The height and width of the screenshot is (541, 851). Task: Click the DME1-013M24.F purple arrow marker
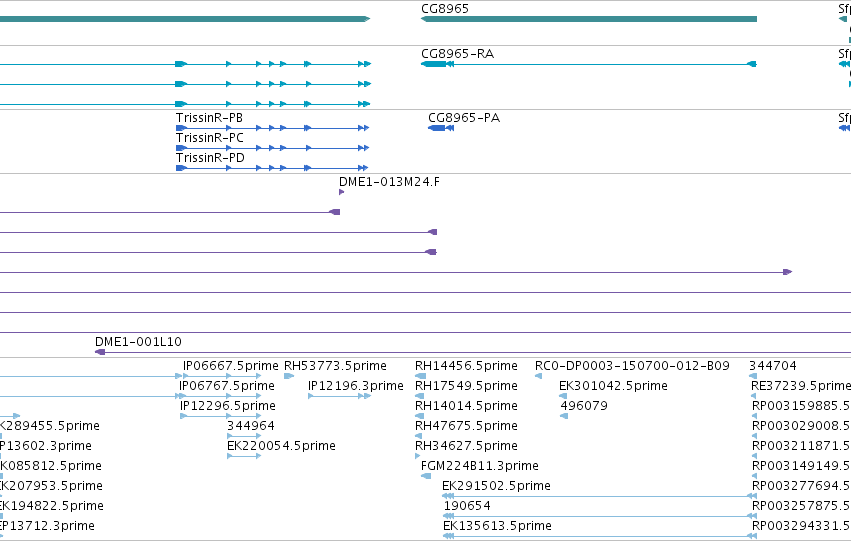341,192
